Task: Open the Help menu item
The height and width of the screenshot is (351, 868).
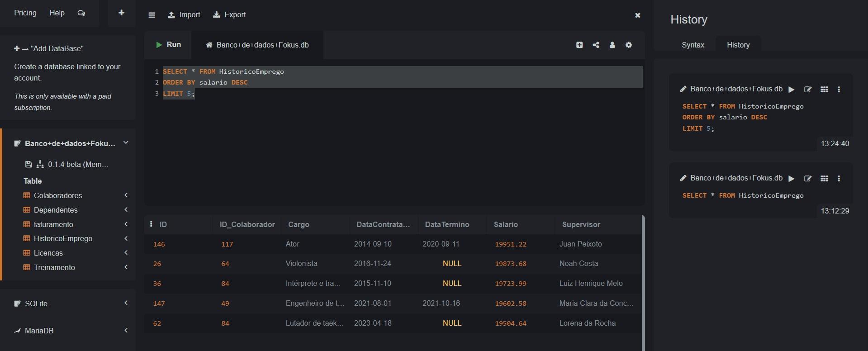Action: click(57, 13)
